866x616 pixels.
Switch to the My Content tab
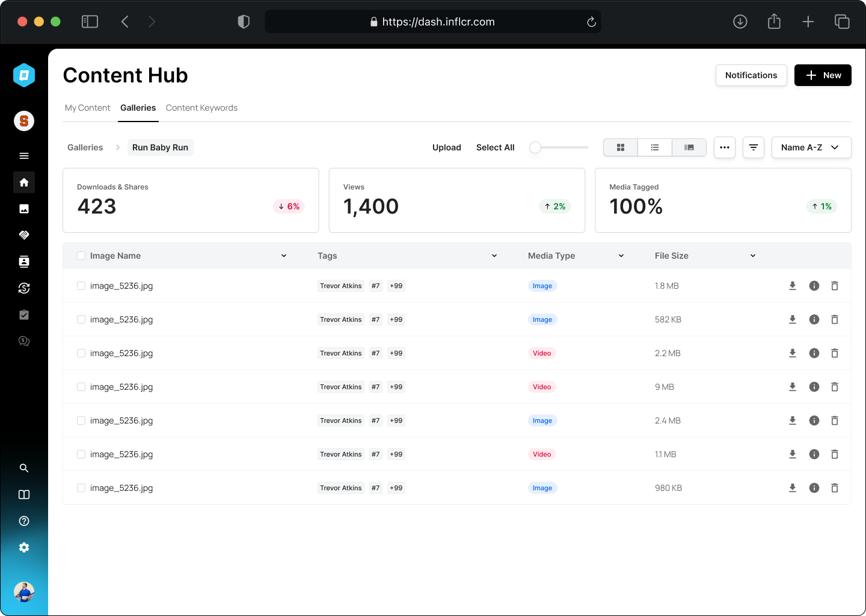87,108
